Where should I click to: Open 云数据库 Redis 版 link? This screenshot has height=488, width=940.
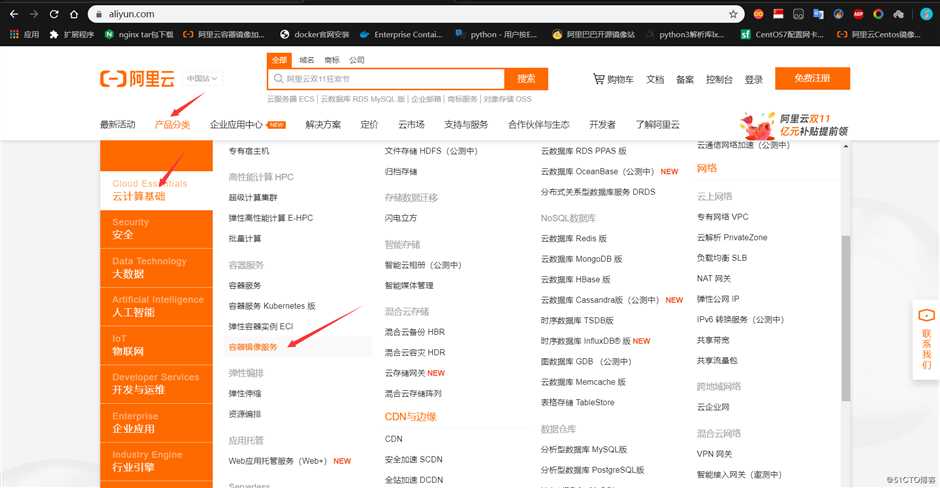coord(574,239)
